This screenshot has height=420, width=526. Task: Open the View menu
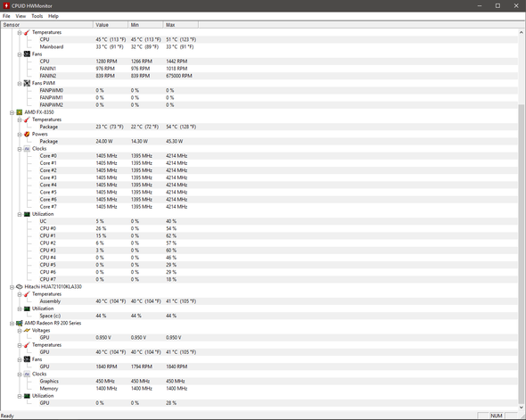[21, 16]
